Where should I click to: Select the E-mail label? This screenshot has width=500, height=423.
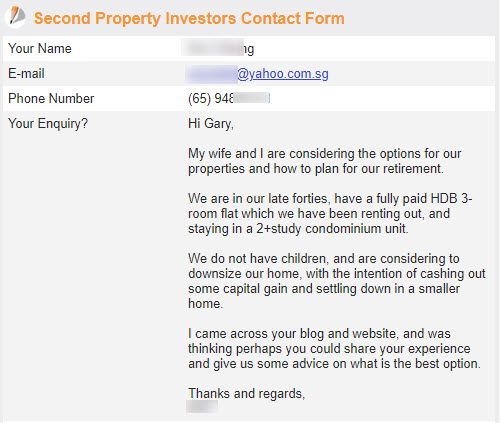(26, 74)
